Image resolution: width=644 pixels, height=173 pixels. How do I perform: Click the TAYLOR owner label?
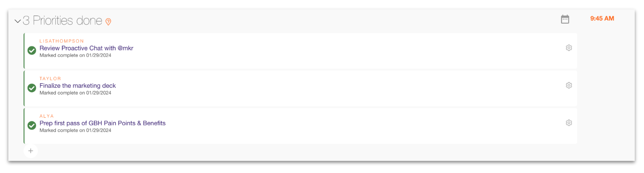point(50,79)
